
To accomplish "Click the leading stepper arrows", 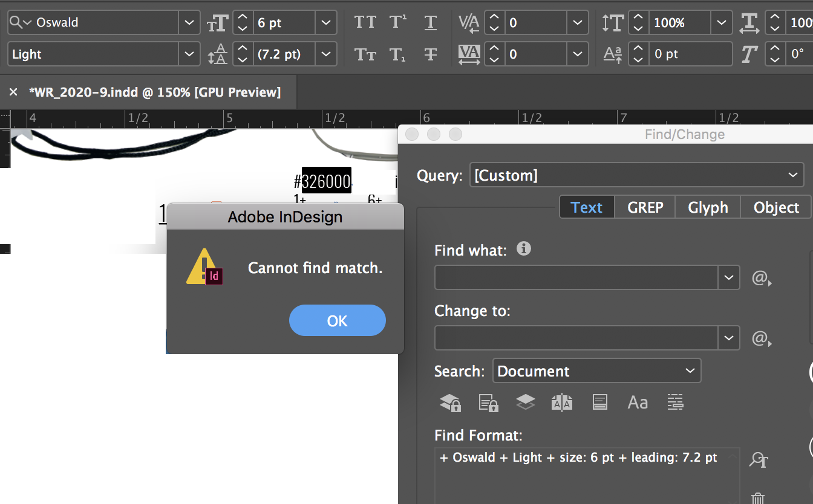I will click(x=243, y=54).
